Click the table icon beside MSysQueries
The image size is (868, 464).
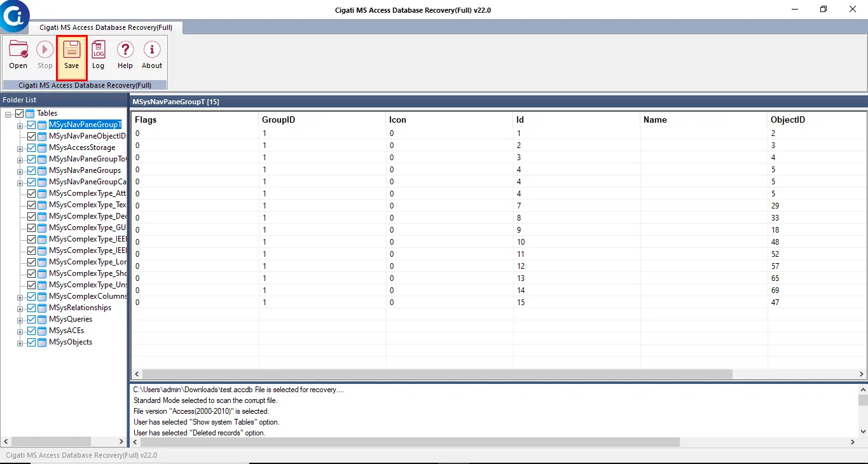[42, 319]
